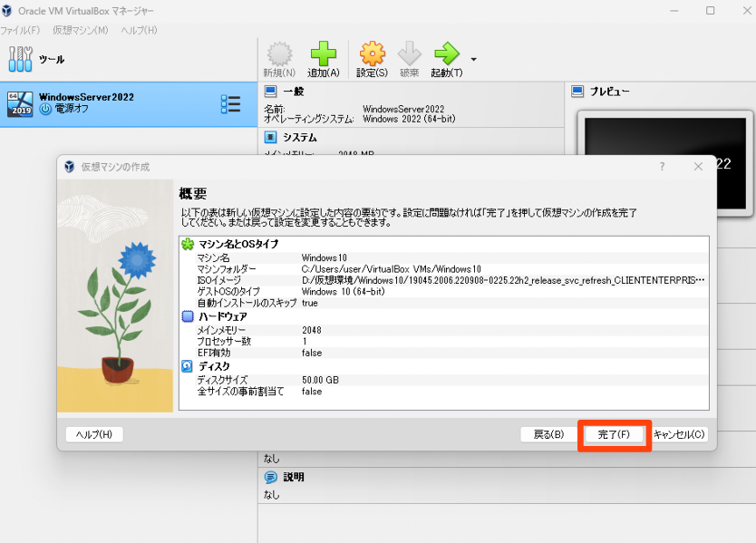
Task: Click the Discard (破棄) arrow icon
Action: 409,53
